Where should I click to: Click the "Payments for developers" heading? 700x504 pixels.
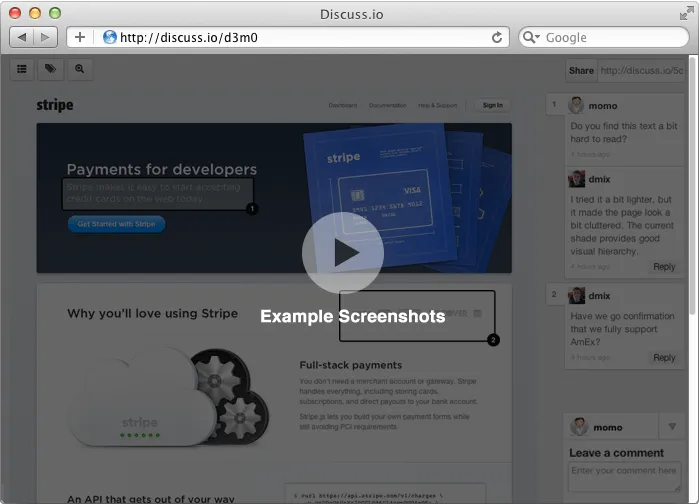[x=162, y=170]
